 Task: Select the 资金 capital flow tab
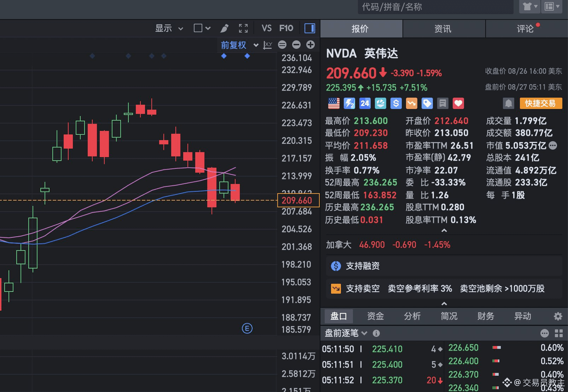tap(375, 316)
